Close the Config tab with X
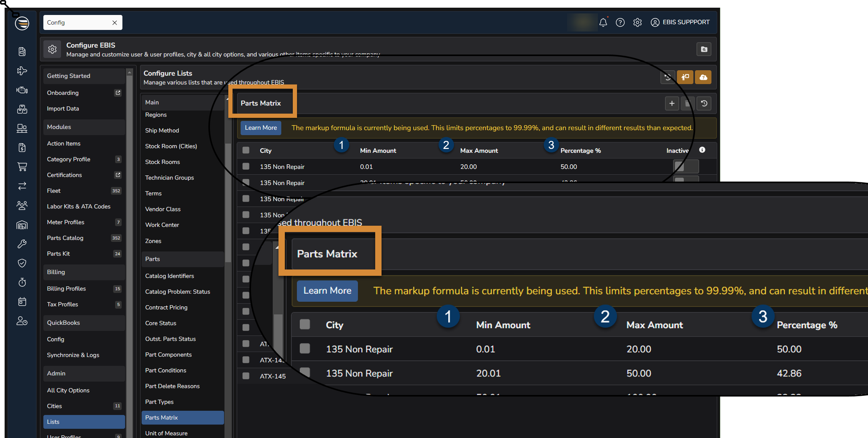 (114, 23)
